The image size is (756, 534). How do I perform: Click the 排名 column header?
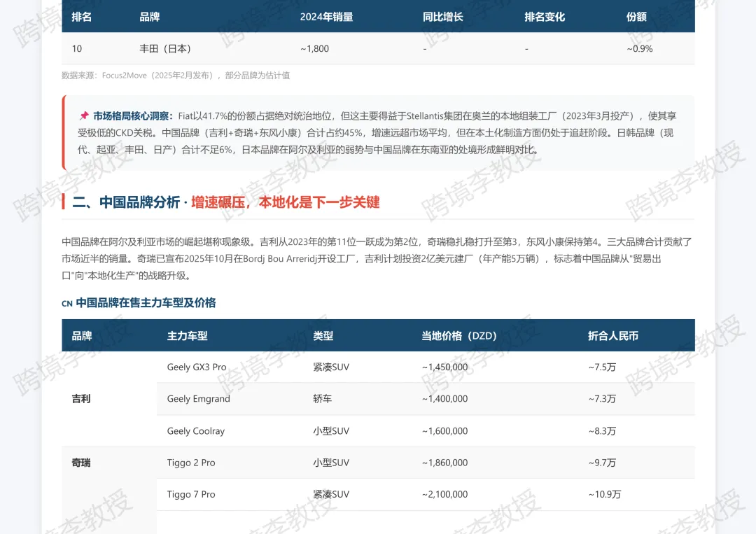point(81,17)
